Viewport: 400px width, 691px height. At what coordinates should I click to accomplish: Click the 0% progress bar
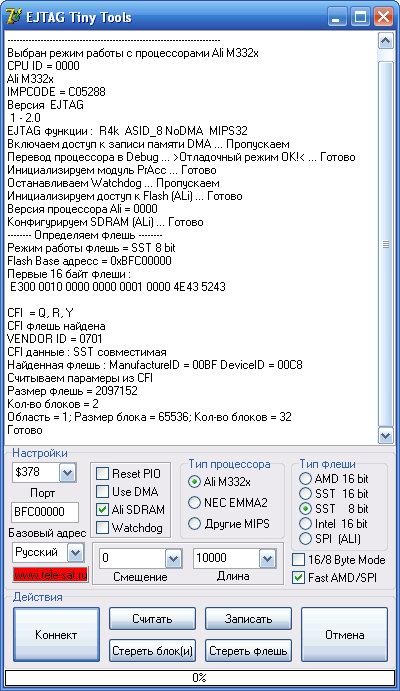tap(200, 677)
